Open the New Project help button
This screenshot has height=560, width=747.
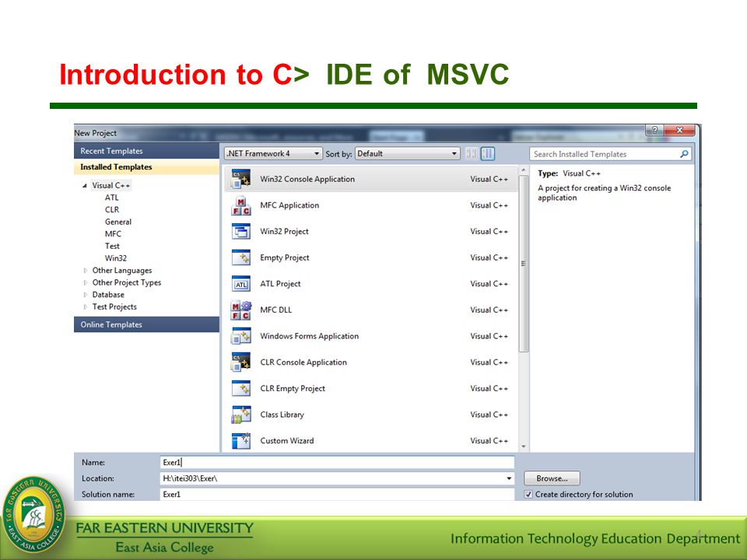[x=654, y=130]
